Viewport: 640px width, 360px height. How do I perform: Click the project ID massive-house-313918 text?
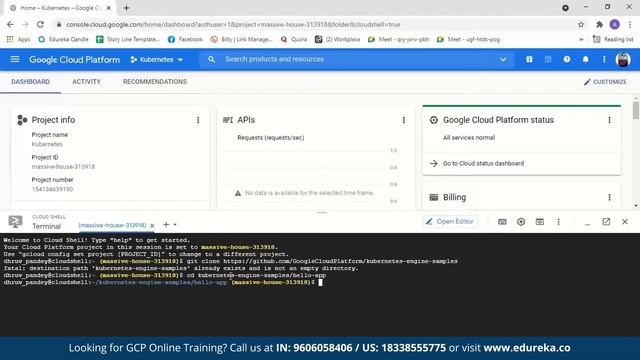(x=63, y=167)
